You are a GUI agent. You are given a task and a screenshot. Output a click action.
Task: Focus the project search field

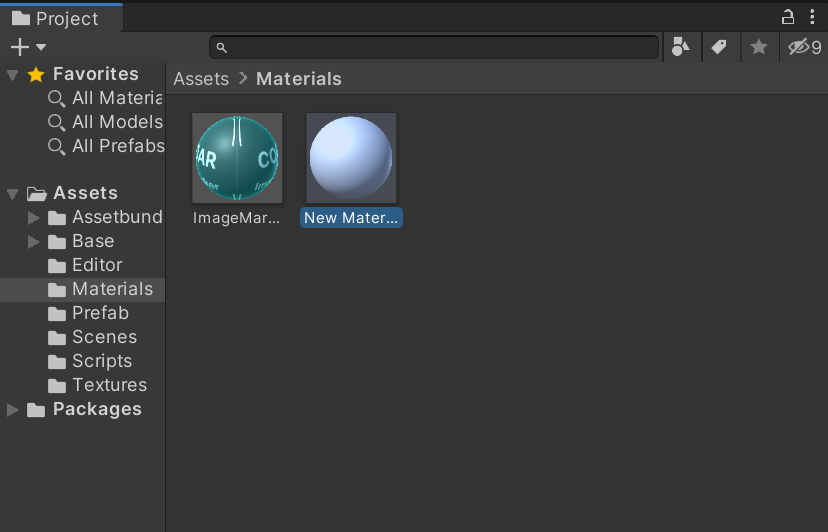[x=434, y=48]
